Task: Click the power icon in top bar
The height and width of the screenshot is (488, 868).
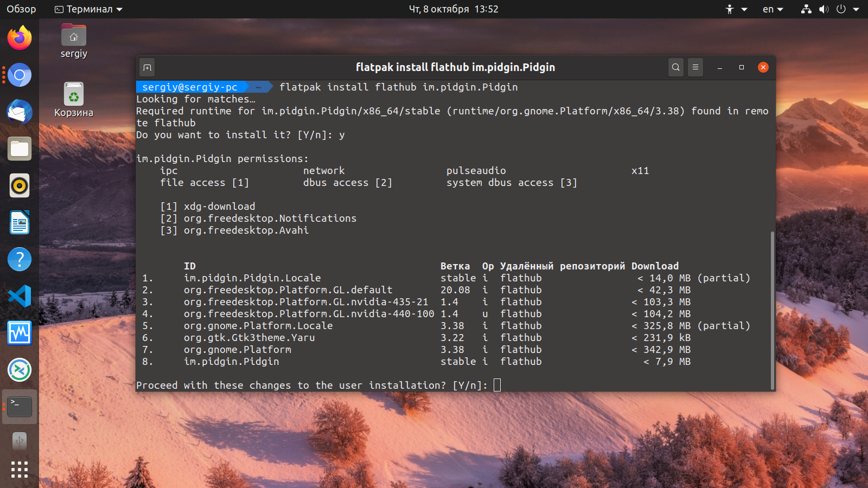Action: (x=841, y=9)
